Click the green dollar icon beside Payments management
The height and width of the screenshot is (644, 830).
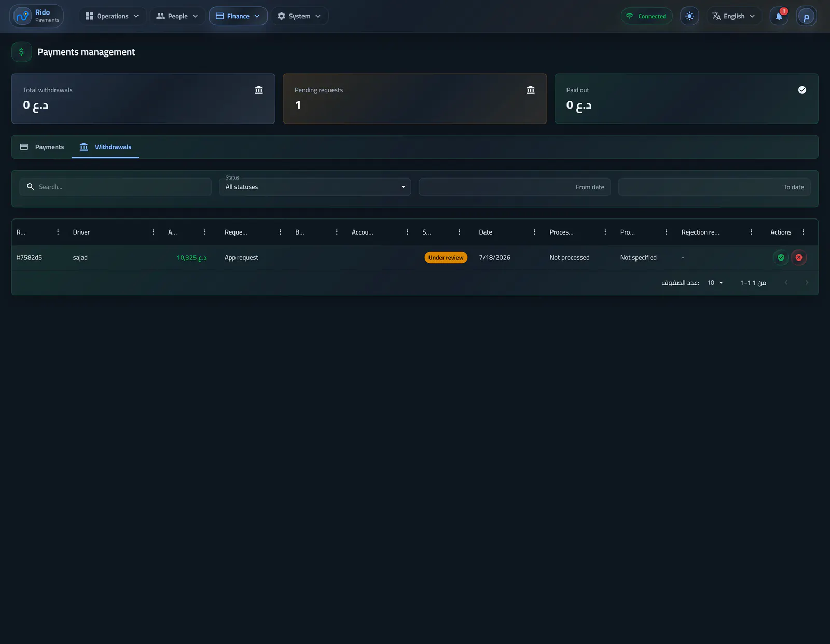[x=21, y=52]
